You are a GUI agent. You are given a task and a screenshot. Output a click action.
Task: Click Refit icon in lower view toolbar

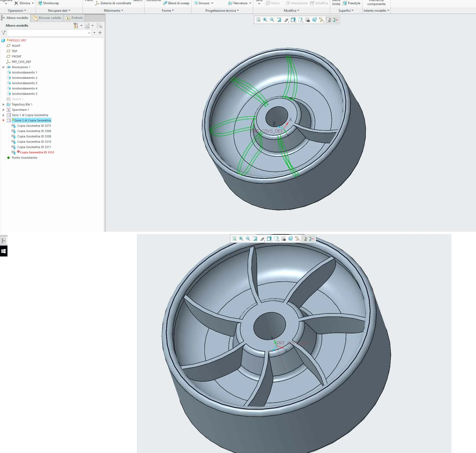(x=234, y=239)
